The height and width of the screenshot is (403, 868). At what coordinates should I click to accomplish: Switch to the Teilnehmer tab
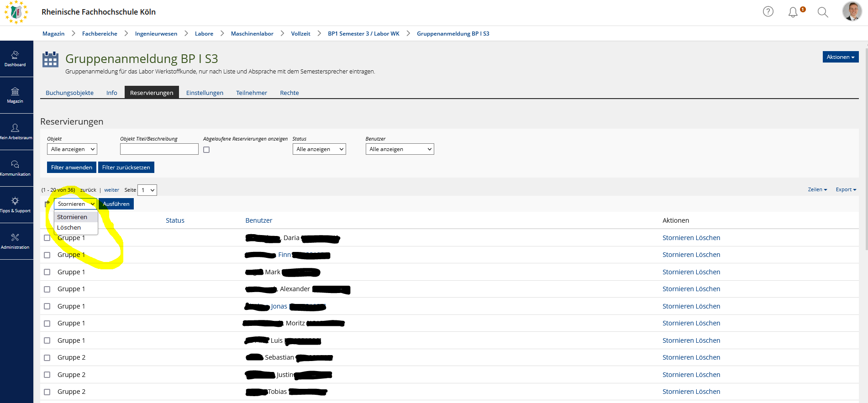(252, 93)
